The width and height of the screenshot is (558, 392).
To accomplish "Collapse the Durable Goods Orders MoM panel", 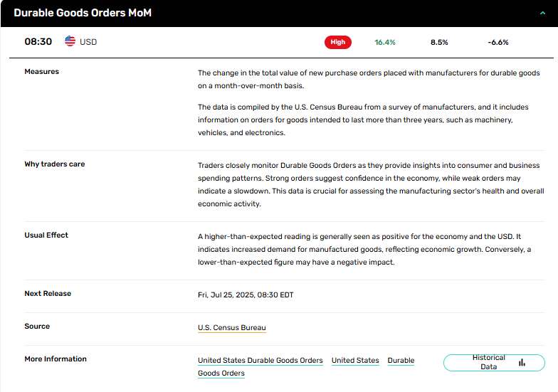I will tap(544, 13).
